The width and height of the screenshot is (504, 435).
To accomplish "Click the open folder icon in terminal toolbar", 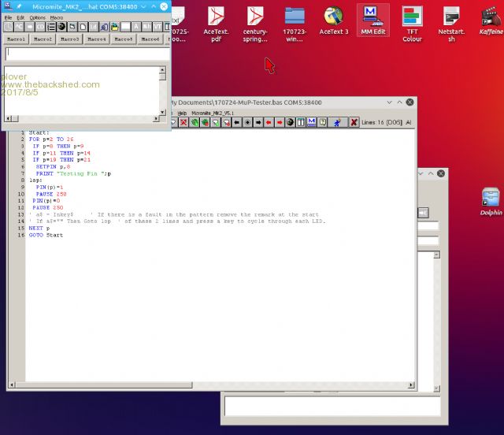I will [x=114, y=27].
